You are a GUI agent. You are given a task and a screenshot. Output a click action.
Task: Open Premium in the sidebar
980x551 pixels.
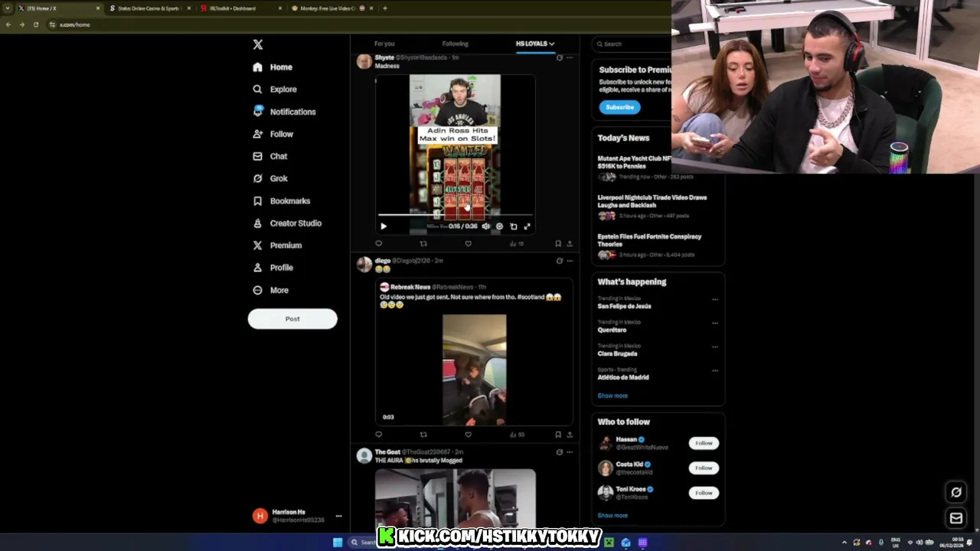(277, 245)
